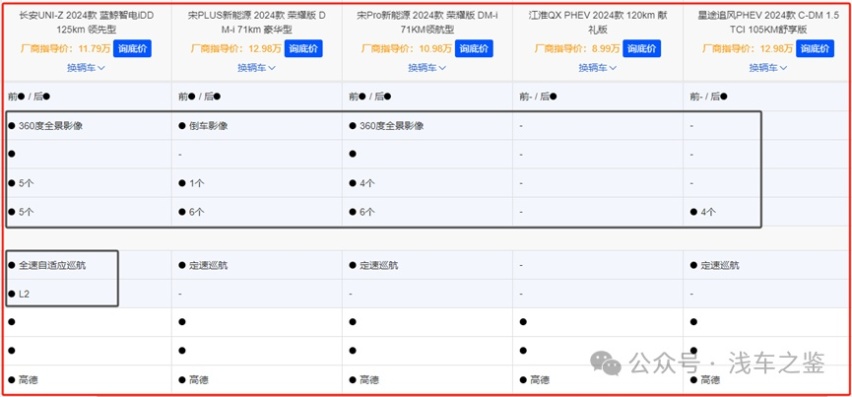Click 询底价 button for 长安UNI-Z 11.79万
This screenshot has width=852, height=397.
(132, 48)
